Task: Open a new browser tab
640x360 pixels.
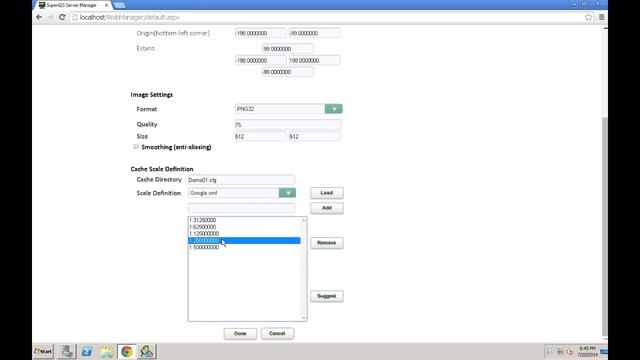Action: (120, 5)
